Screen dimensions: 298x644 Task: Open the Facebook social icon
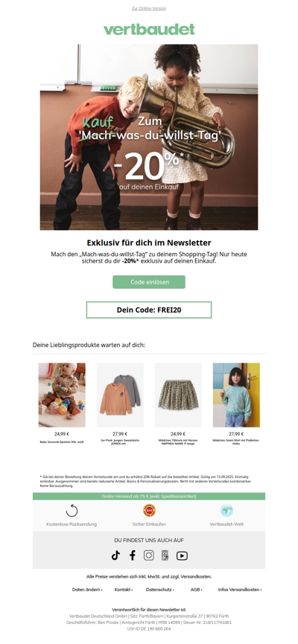pos(133,555)
